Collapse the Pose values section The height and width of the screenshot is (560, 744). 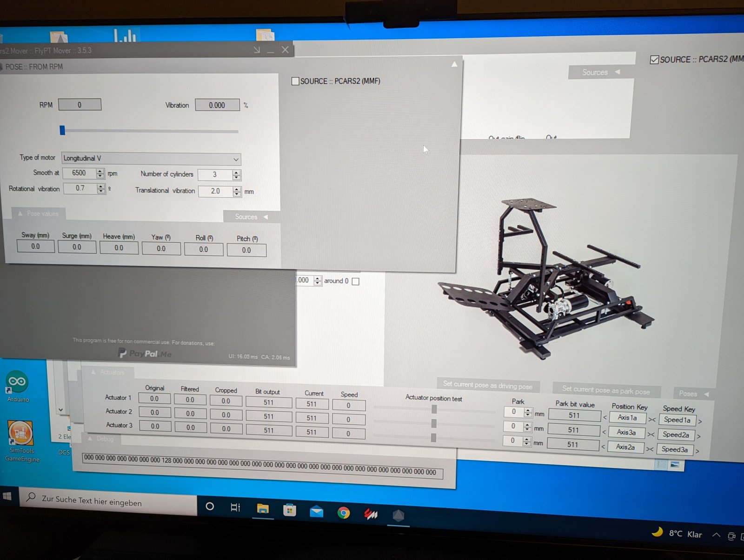pyautogui.click(x=39, y=213)
